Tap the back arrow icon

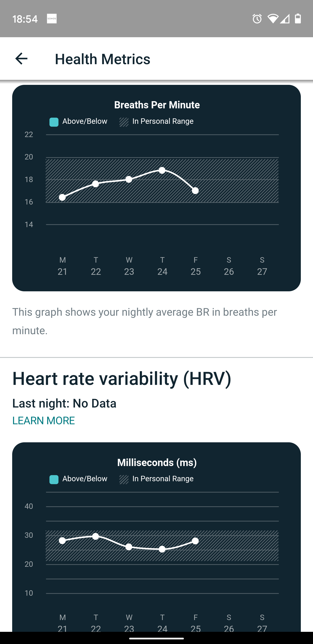coord(21,59)
